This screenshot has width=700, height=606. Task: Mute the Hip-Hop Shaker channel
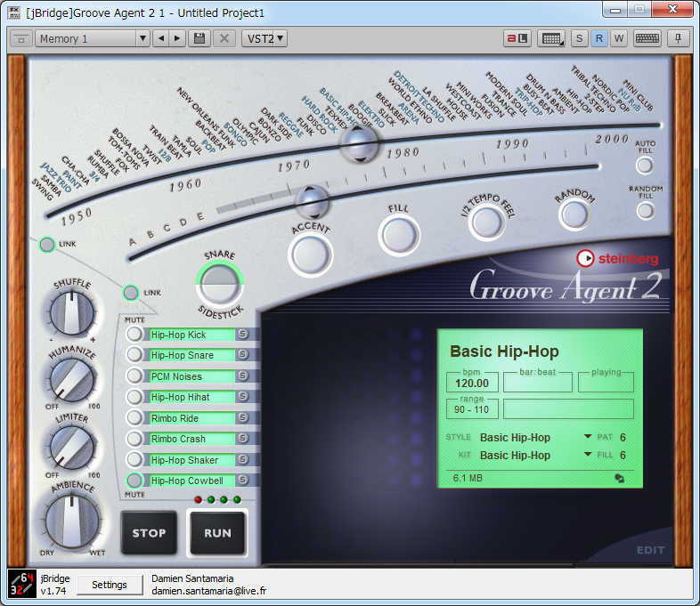tap(134, 459)
